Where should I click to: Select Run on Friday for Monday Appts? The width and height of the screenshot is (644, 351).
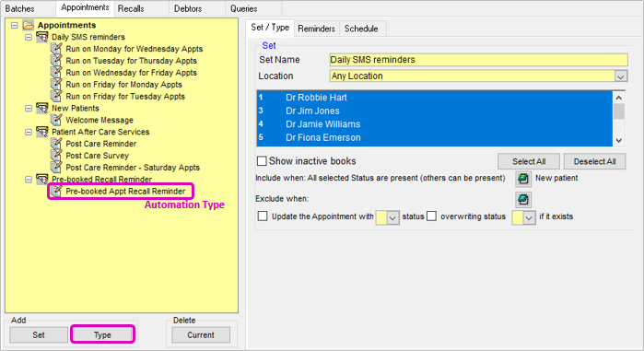(124, 85)
